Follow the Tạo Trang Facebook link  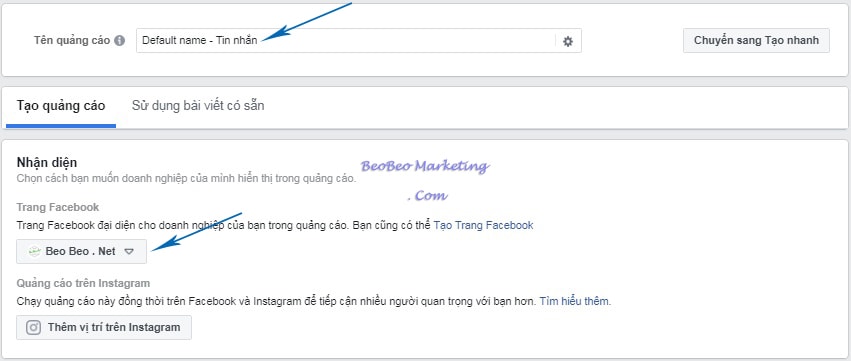(x=483, y=225)
